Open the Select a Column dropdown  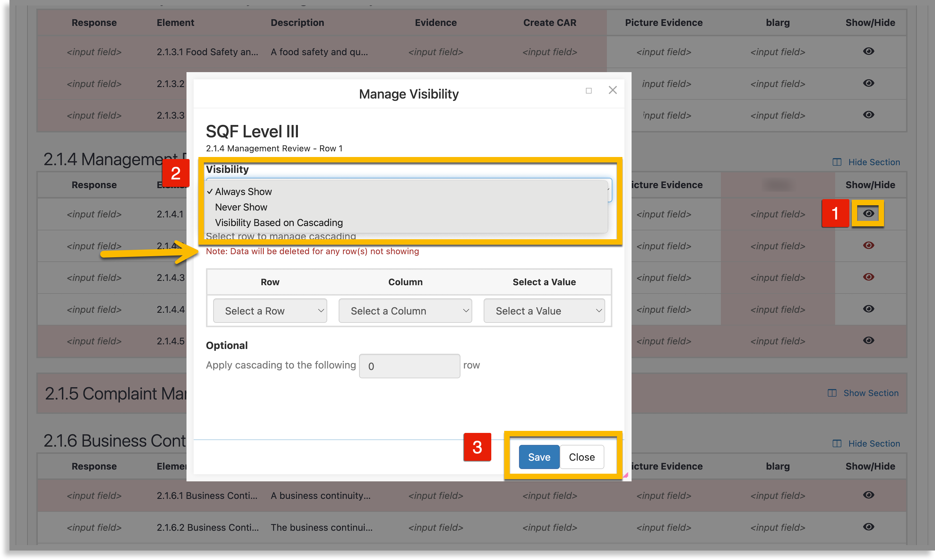click(x=405, y=311)
